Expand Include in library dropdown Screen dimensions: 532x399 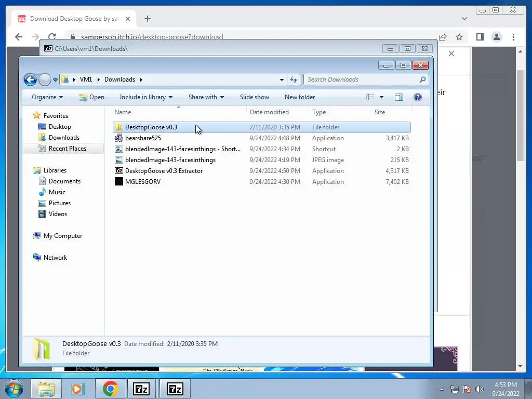[x=146, y=97]
